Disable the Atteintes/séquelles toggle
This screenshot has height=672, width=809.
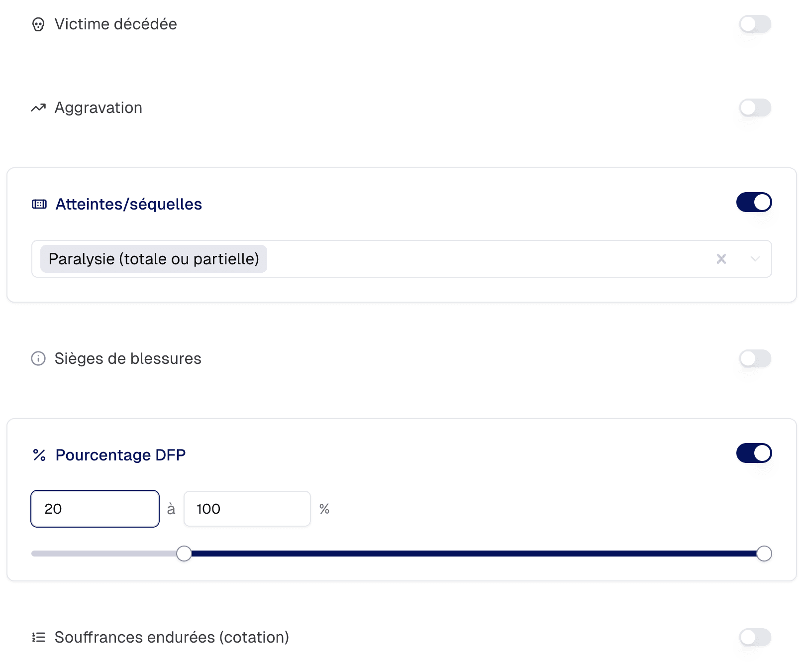pos(754,202)
